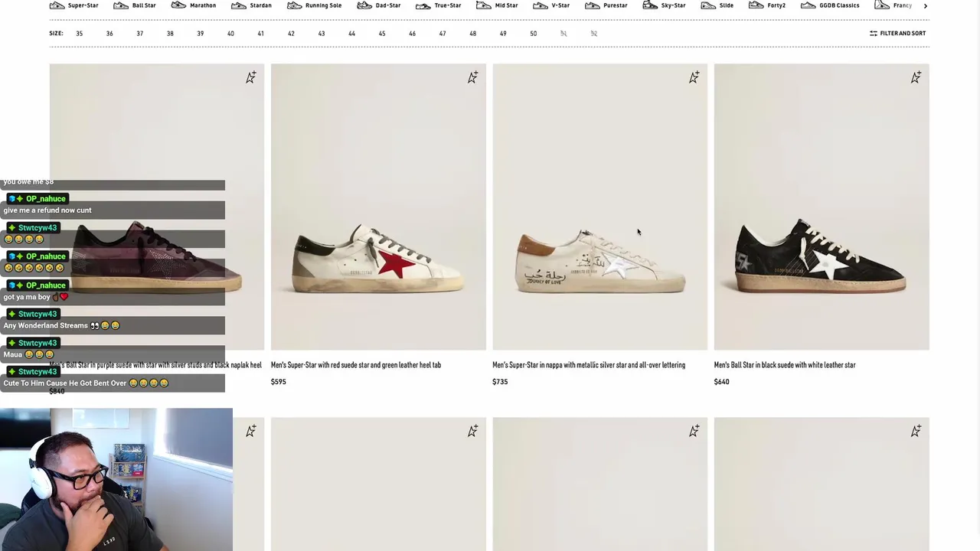Select the Dad-Star model filter

tap(379, 5)
